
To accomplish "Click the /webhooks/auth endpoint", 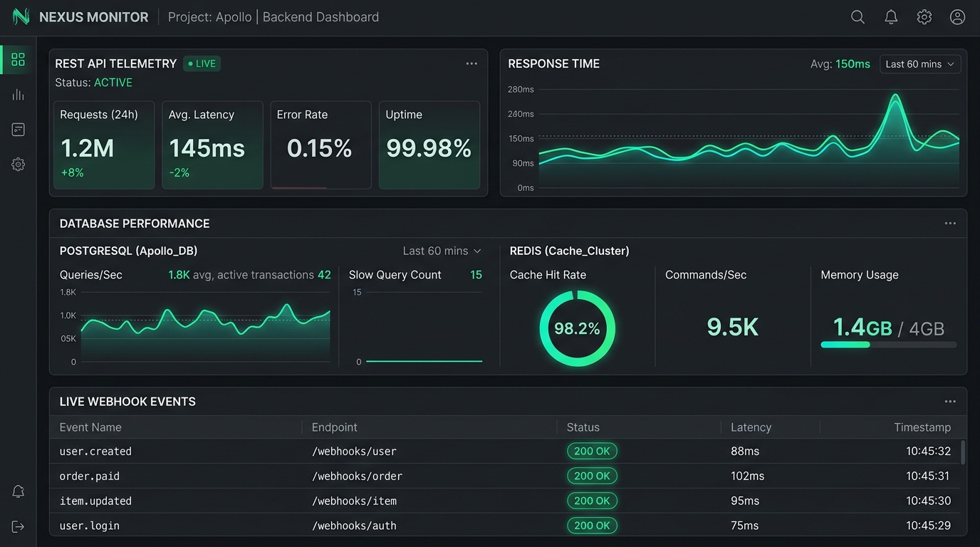I will [354, 526].
